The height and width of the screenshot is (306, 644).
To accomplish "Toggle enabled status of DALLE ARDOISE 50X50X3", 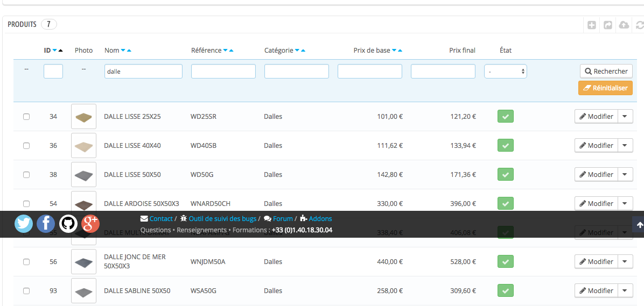I will pyautogui.click(x=506, y=203).
